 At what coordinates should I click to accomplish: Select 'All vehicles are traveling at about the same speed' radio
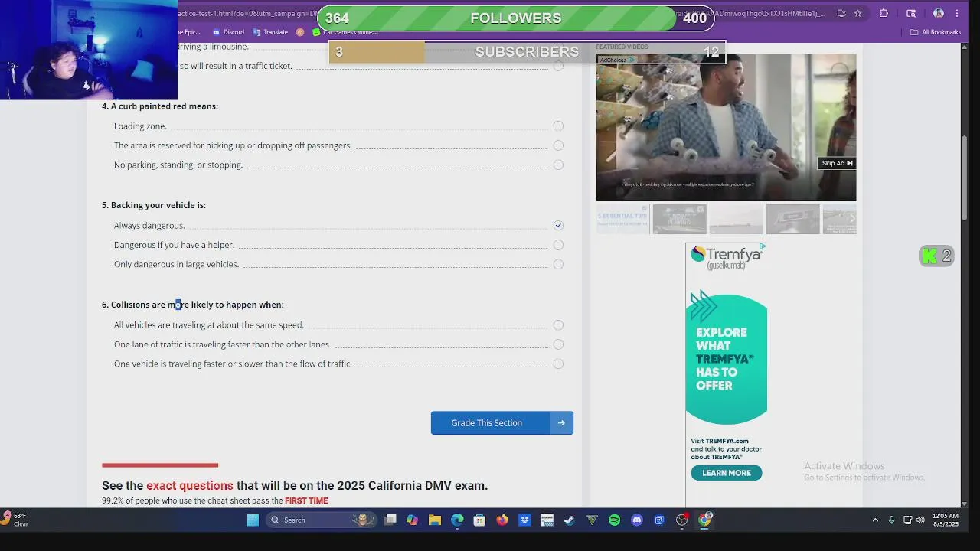tap(558, 325)
